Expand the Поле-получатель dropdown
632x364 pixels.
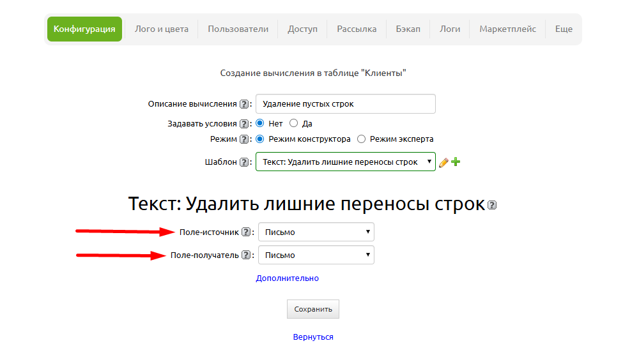(316, 255)
